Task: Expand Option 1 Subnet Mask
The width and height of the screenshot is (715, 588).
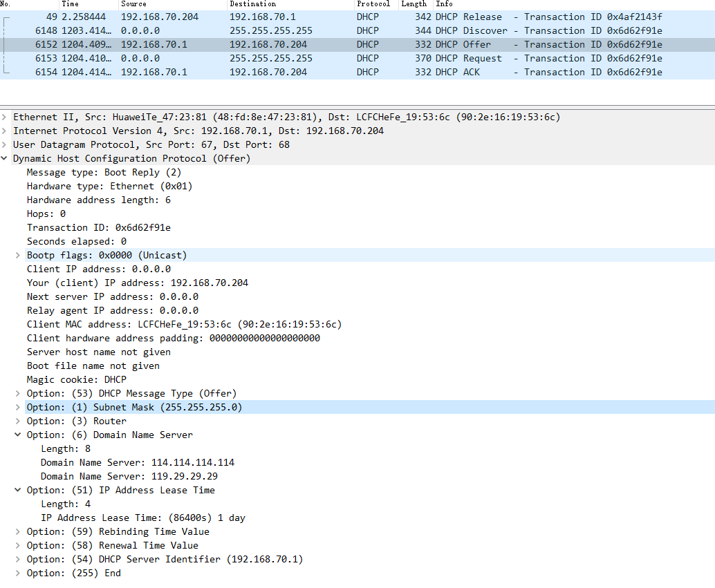Action: coord(19,408)
